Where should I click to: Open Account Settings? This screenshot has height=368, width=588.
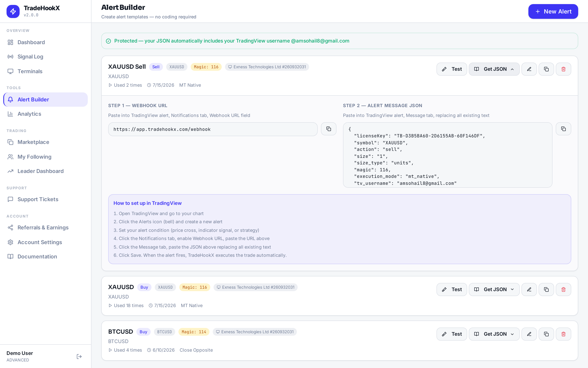tap(46, 242)
